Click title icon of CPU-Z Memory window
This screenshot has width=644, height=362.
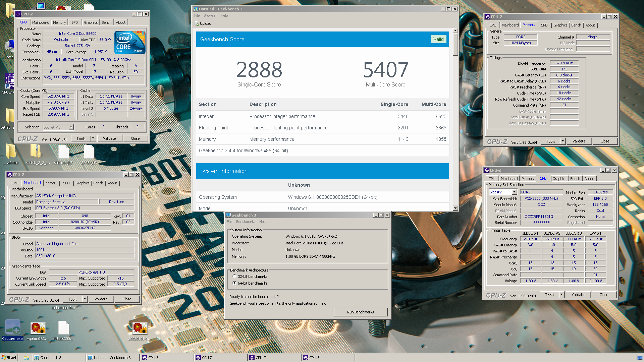tap(488, 17)
